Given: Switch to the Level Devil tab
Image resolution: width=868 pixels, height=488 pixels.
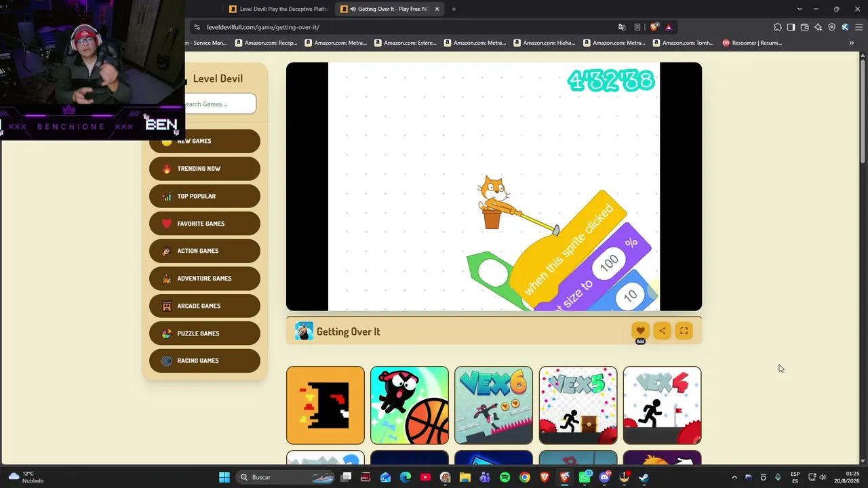Looking at the screenshot, I should pos(279,9).
